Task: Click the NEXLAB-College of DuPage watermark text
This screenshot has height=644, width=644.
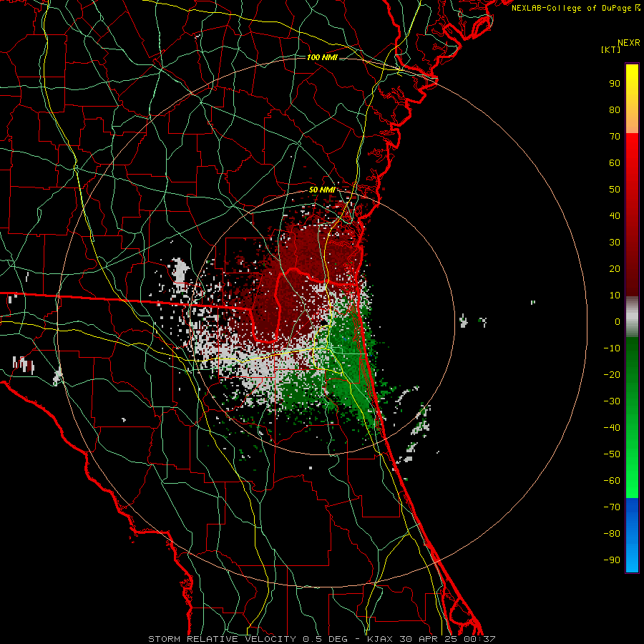Action: point(573,8)
